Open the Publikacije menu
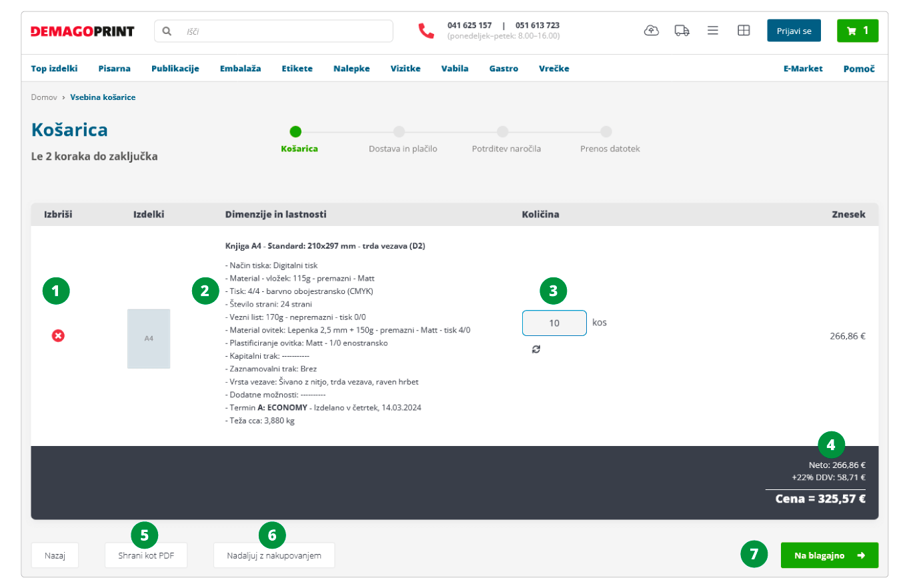The image size is (909, 588). [x=175, y=68]
